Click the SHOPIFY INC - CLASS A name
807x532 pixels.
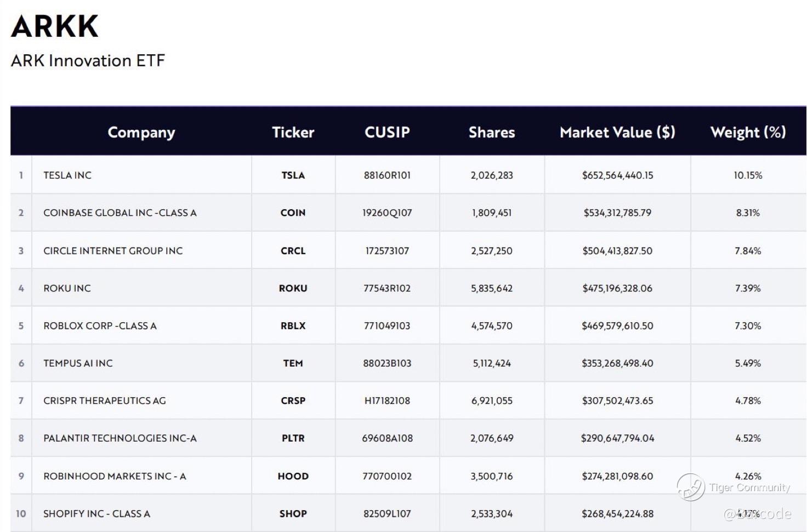click(x=96, y=514)
